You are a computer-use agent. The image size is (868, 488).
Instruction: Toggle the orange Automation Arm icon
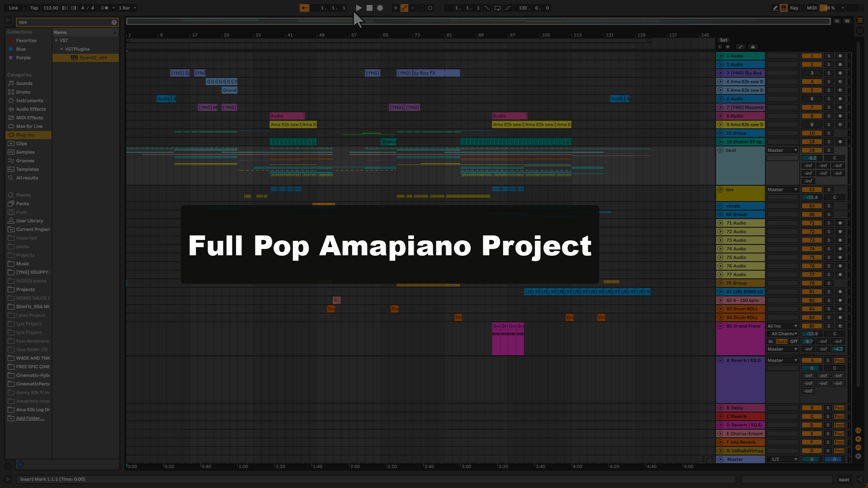click(404, 8)
